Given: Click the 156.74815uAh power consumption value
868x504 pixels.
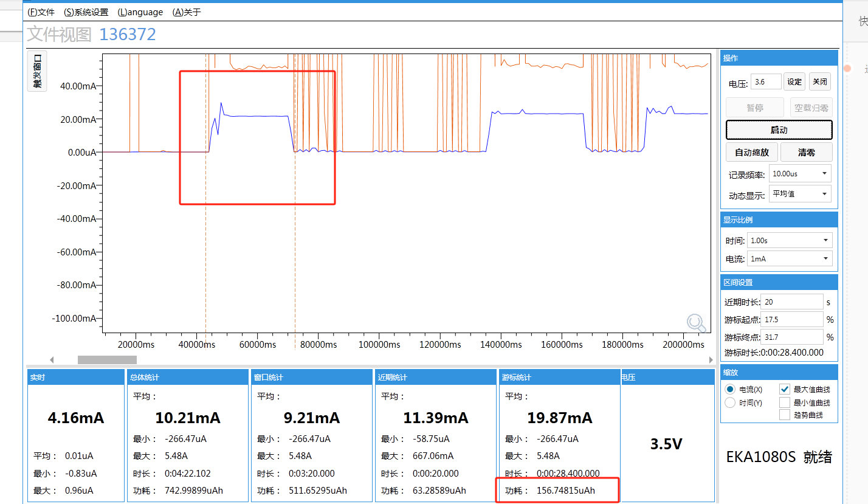Looking at the screenshot, I should click(x=566, y=491).
